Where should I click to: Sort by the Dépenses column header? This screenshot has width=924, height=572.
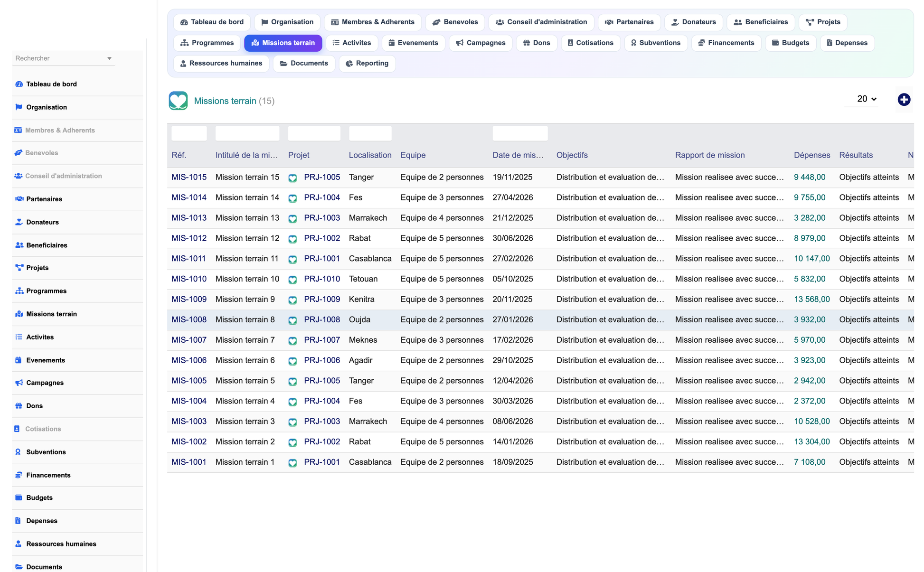(812, 155)
